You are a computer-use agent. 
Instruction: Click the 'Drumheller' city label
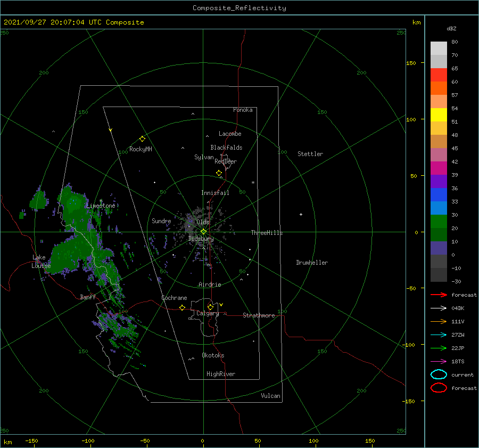tap(312, 263)
